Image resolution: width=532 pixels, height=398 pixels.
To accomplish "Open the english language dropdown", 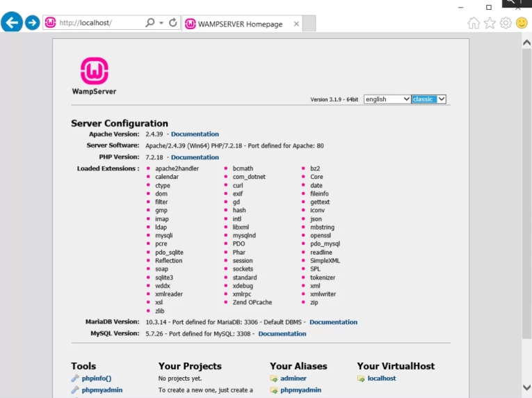I will click(x=387, y=99).
